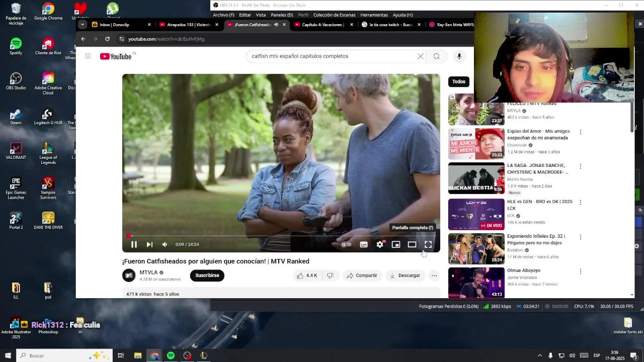Open the video settings gear
The height and width of the screenshot is (362, 644).
coord(380,244)
